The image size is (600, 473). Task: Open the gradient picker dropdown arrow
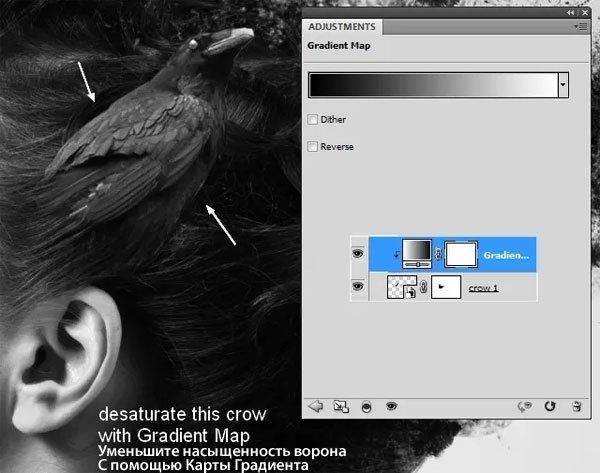[563, 85]
